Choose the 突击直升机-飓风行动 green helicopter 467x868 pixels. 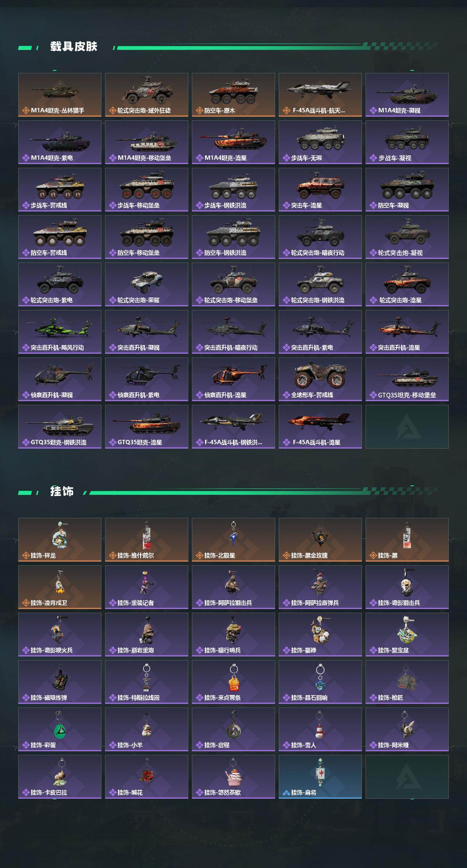click(60, 332)
